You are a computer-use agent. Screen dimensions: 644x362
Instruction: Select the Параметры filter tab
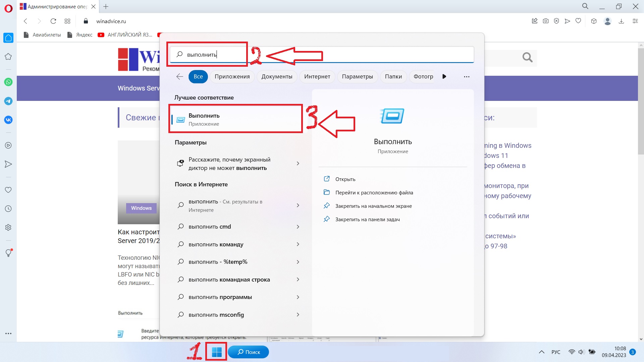[x=357, y=76]
